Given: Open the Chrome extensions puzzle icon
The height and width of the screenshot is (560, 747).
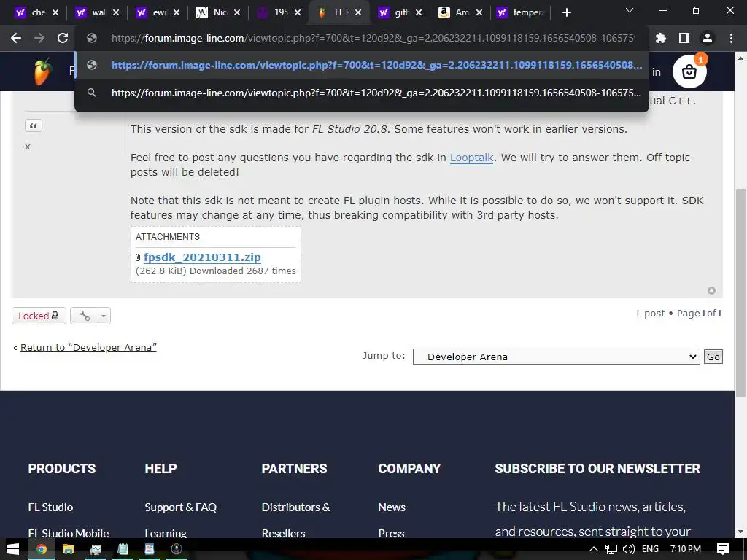Looking at the screenshot, I should click(660, 38).
